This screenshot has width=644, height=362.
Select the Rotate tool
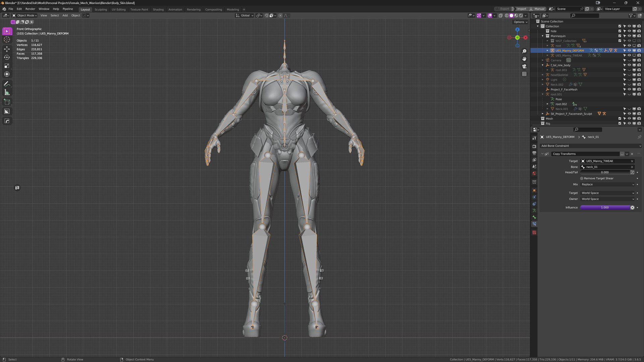point(7,57)
